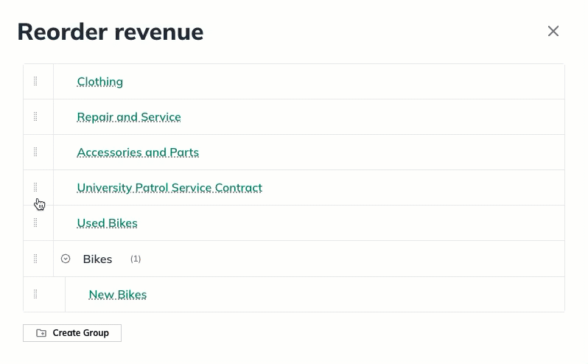Click the folder icon in Create Group
Screen dimensions: 588x364
coord(41,333)
